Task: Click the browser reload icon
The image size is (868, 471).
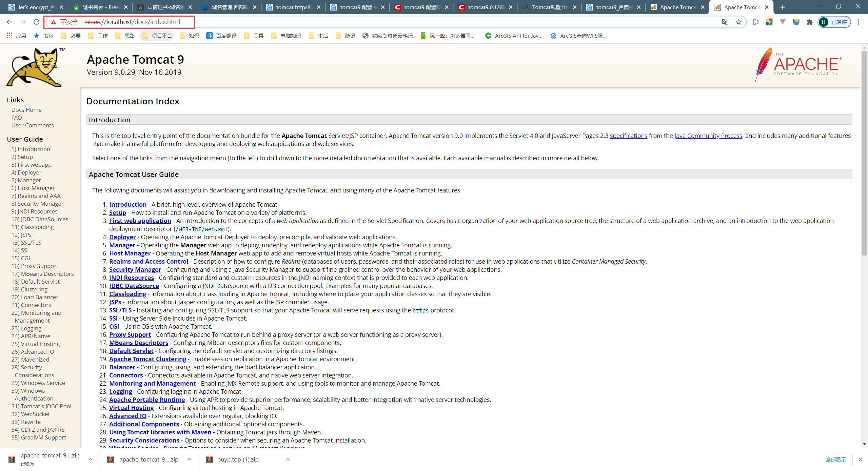Action: coord(36,22)
